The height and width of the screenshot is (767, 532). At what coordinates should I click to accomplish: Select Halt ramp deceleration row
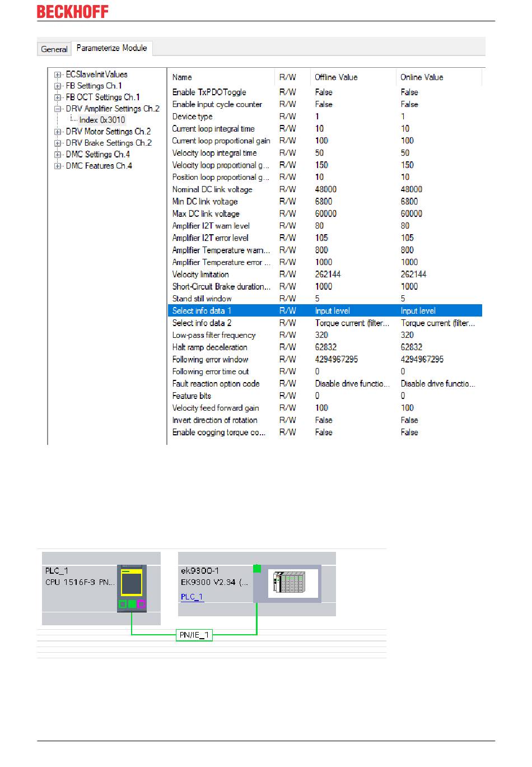(325, 347)
